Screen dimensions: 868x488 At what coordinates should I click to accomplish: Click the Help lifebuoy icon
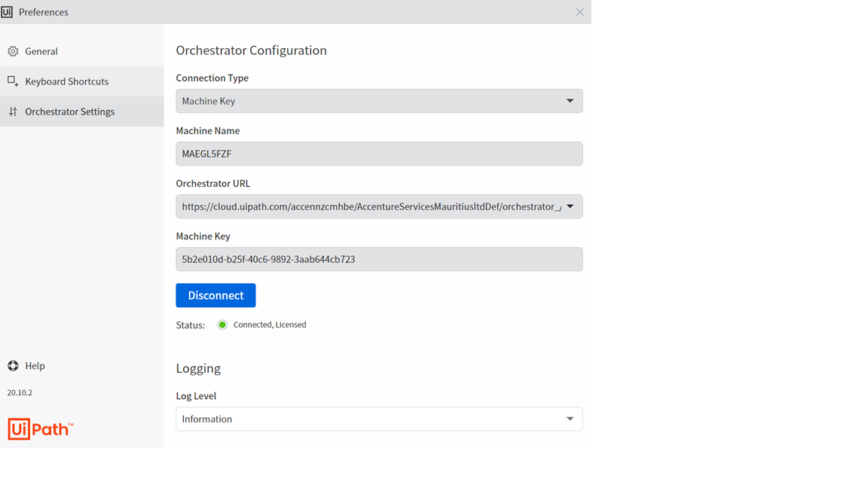pos(13,366)
